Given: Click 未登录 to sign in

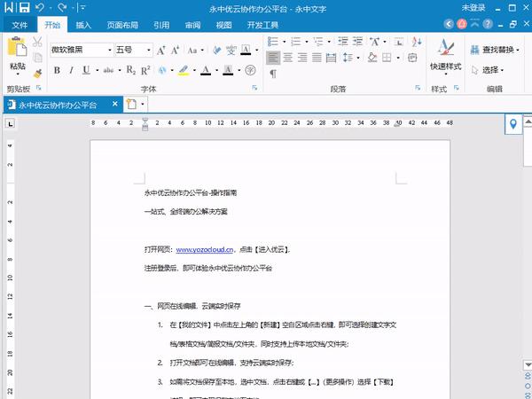Looking at the screenshot, I should [x=473, y=8].
